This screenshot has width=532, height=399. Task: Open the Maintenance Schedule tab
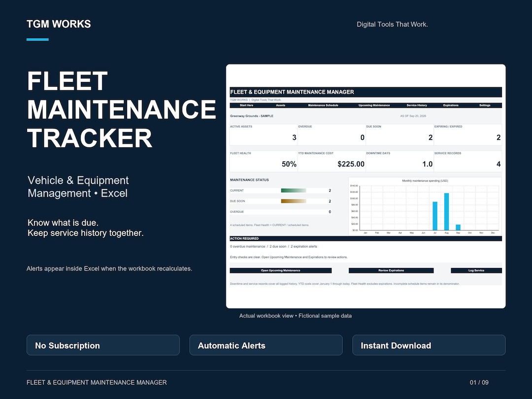coord(323,105)
